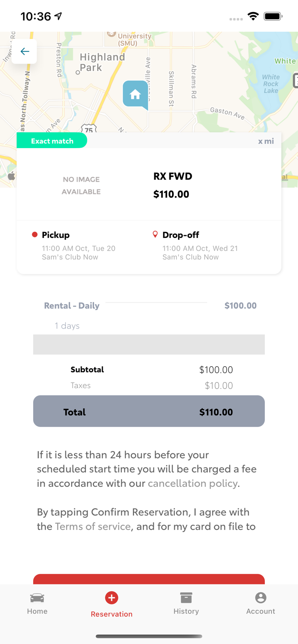Open the Terms of service link

point(92,526)
